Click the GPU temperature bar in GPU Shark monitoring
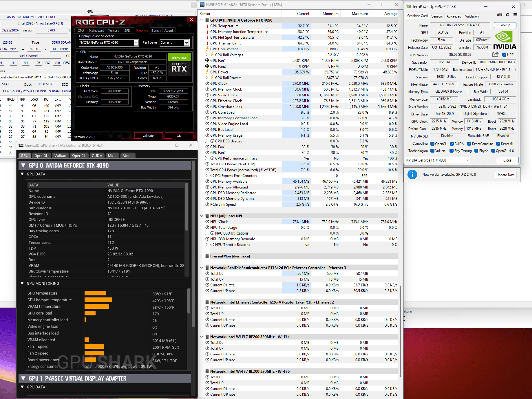 coord(95,293)
